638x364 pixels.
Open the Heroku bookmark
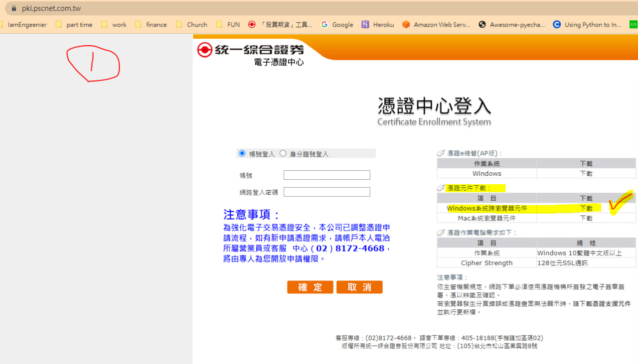(378, 24)
